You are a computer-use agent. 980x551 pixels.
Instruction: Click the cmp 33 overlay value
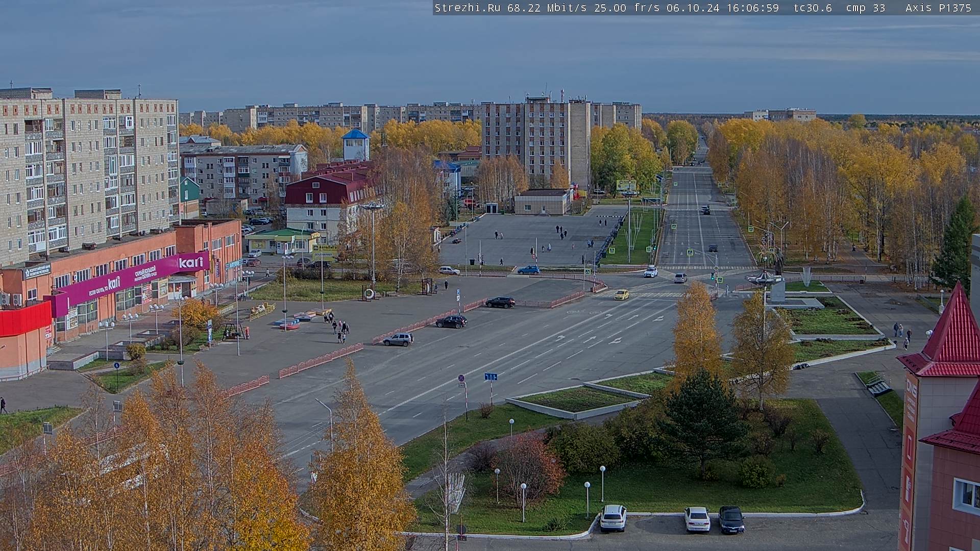(x=866, y=8)
